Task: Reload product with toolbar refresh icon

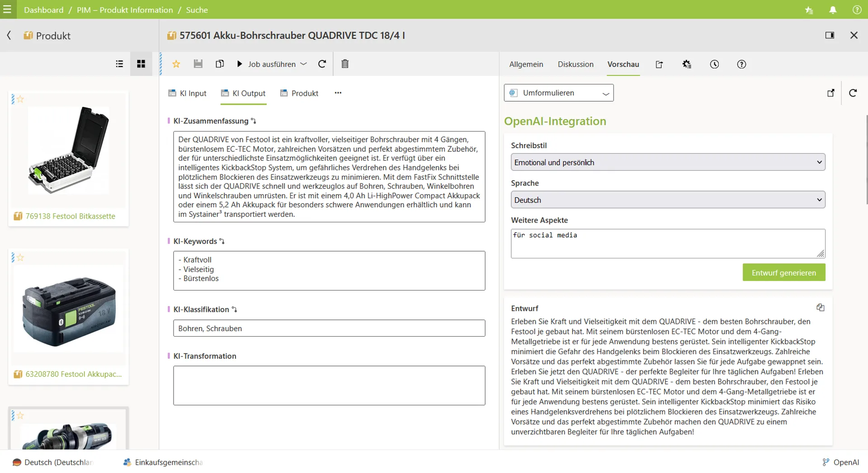Action: pyautogui.click(x=322, y=64)
